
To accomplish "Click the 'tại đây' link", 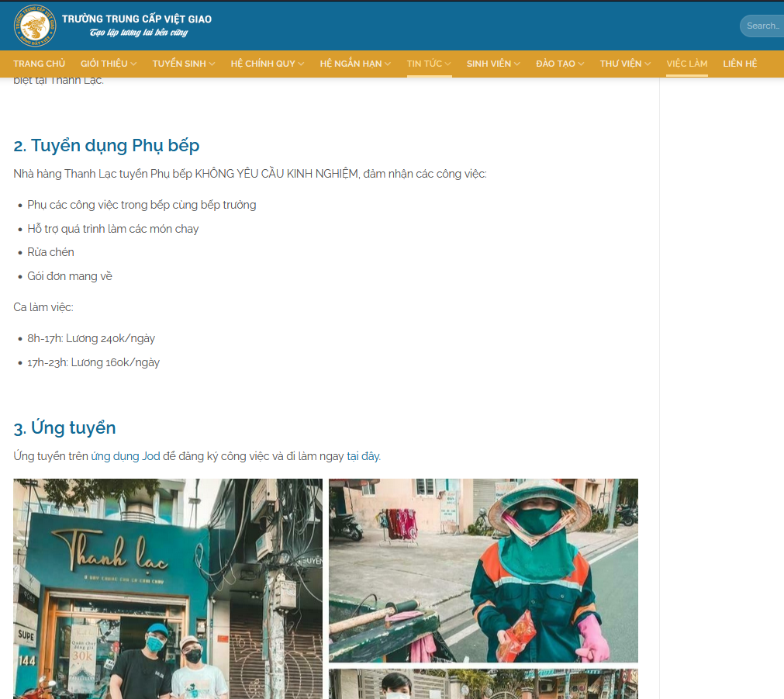I will coord(364,456).
